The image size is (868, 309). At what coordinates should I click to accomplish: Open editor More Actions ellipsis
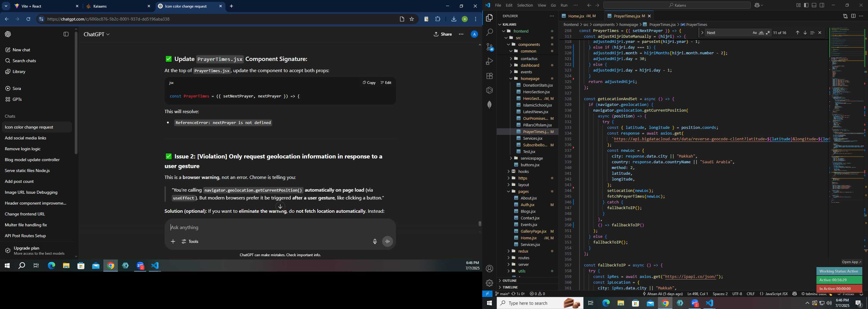(x=861, y=16)
